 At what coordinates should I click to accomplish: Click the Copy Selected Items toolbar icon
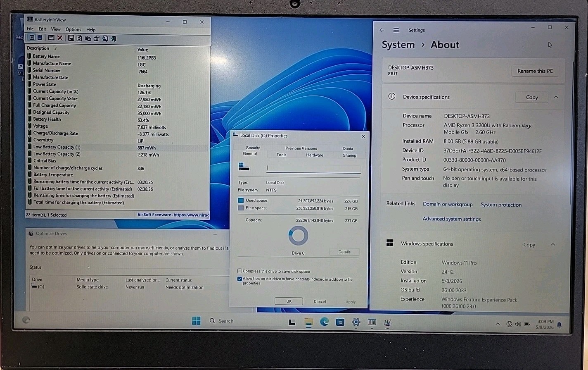tap(88, 38)
